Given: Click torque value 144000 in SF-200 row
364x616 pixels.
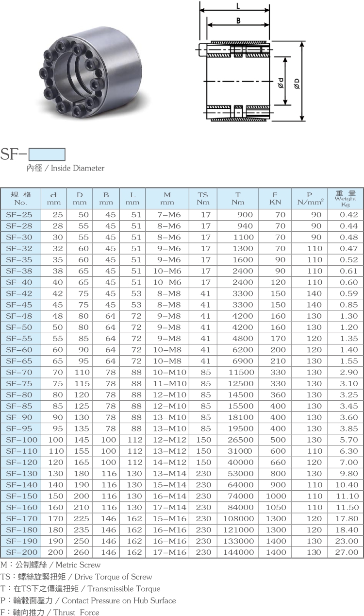Looking at the screenshot, I should (238, 552).
